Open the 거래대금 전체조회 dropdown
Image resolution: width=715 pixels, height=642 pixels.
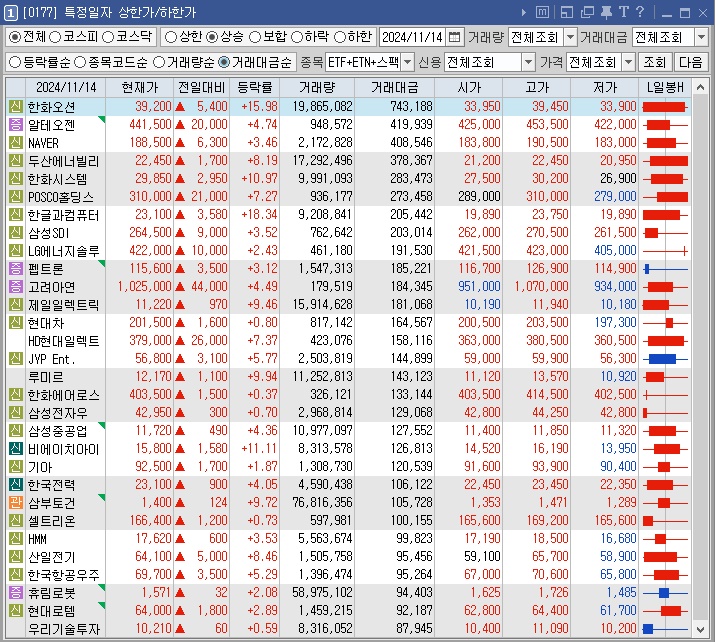click(701, 37)
